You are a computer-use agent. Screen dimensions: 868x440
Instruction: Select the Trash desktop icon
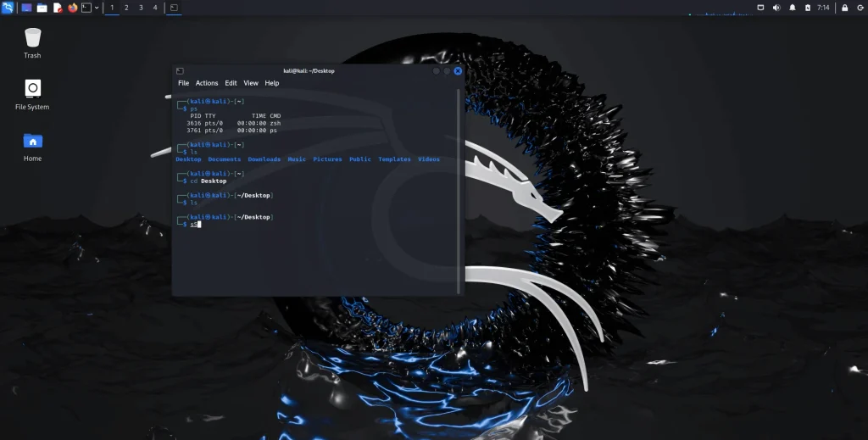33,43
